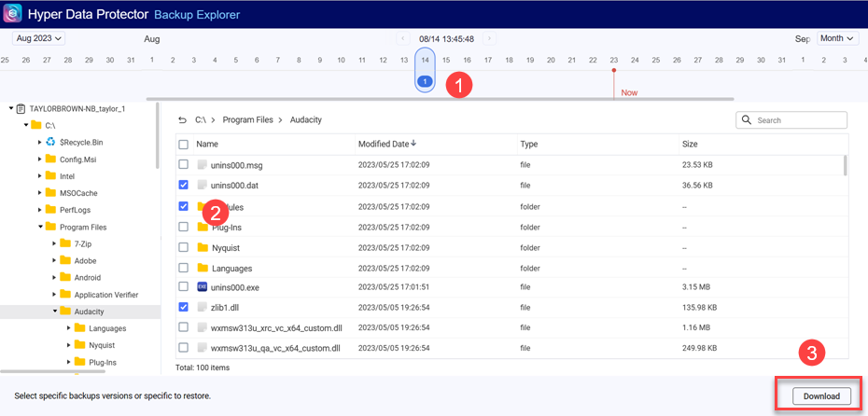Click the $Recycle.Bin recycle icon in tree
Viewport: 868px width, 416px height.
click(x=50, y=142)
